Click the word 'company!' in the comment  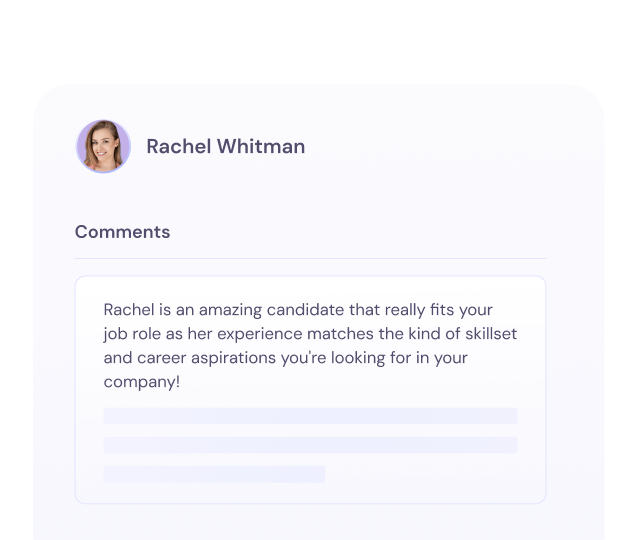tap(142, 382)
